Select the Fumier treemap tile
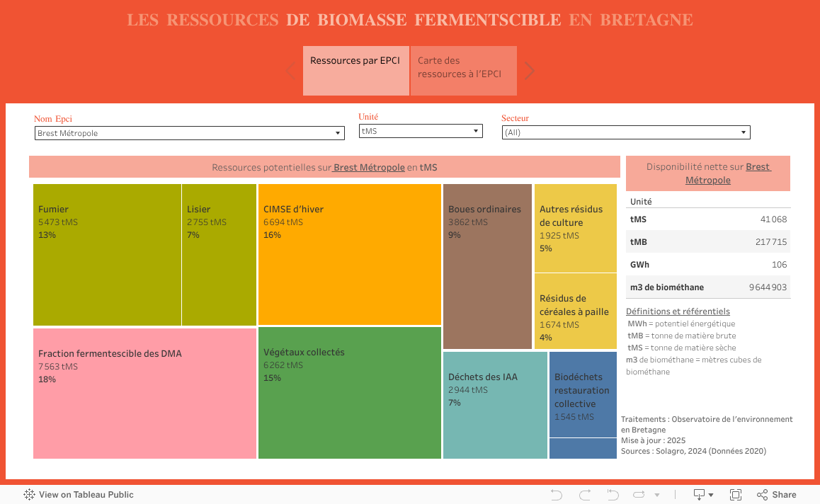Viewport: 820px width, 504px height. [x=107, y=255]
